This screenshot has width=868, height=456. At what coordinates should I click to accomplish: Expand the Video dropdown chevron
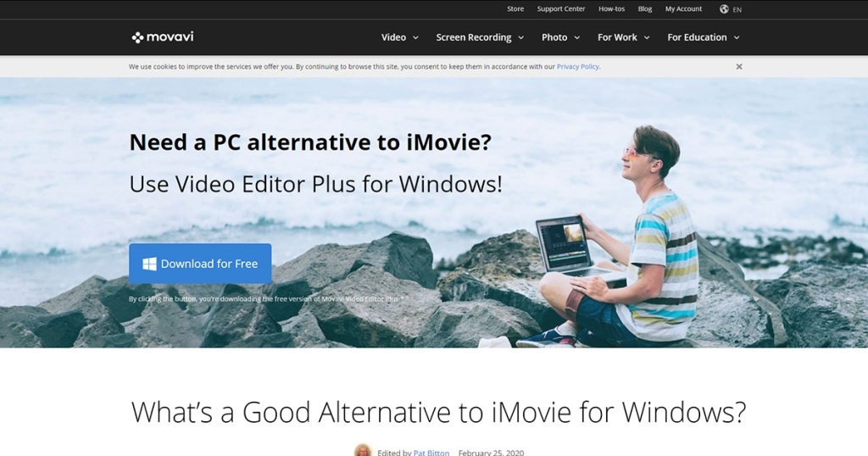tap(415, 37)
